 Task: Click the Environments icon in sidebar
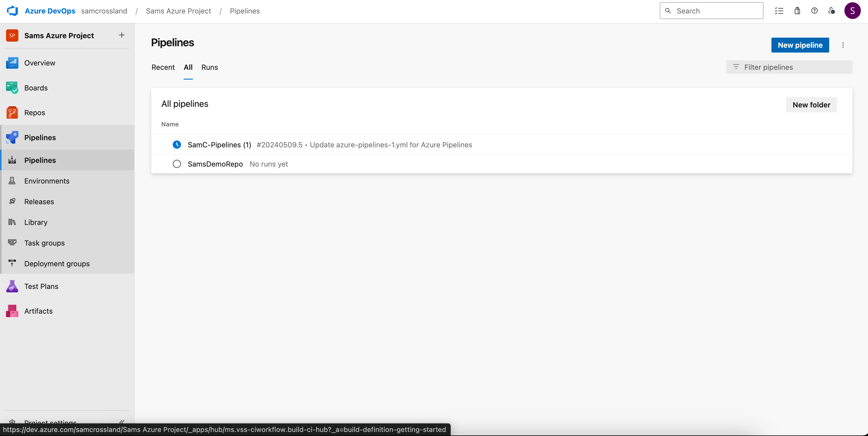pyautogui.click(x=12, y=181)
